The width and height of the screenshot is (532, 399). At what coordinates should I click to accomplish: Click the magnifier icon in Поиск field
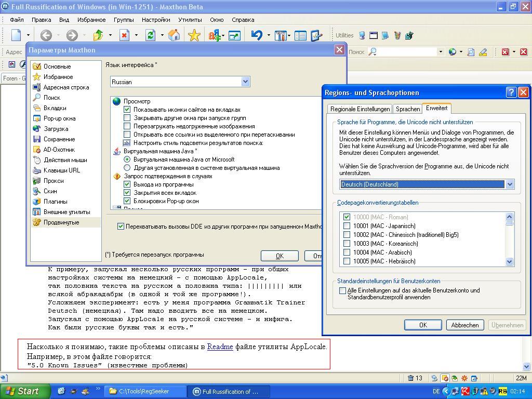372,51
